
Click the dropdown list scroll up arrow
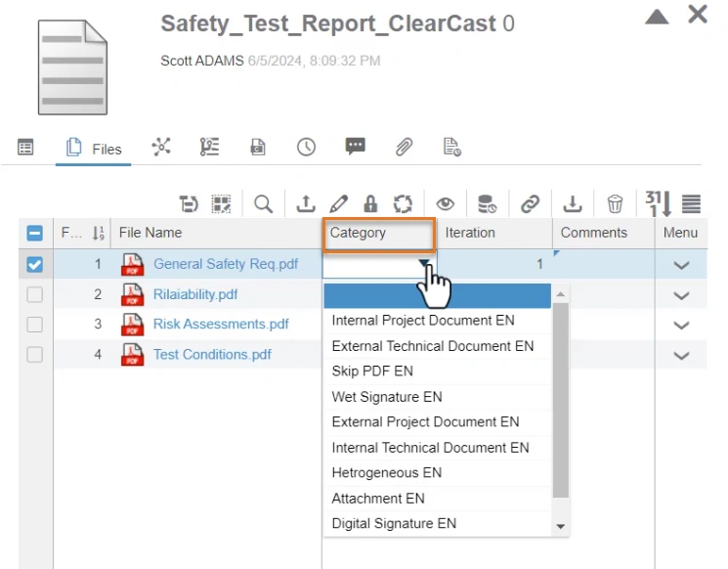[x=561, y=294]
